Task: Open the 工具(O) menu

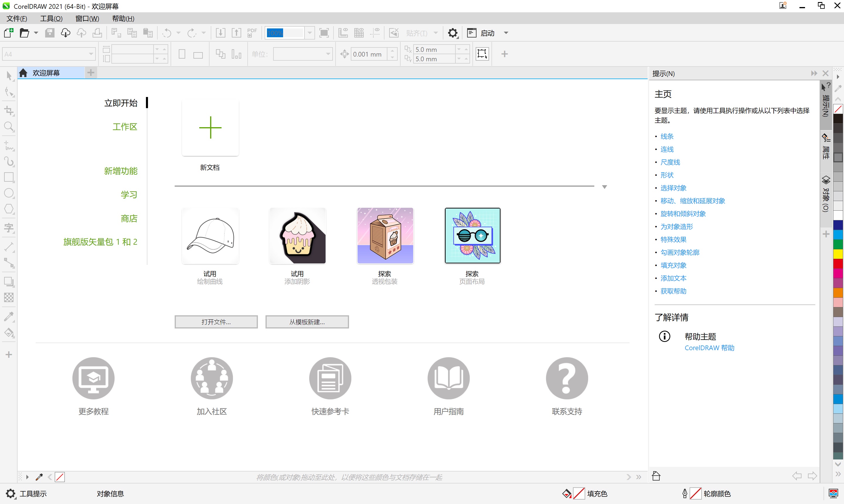Action: (x=51, y=19)
